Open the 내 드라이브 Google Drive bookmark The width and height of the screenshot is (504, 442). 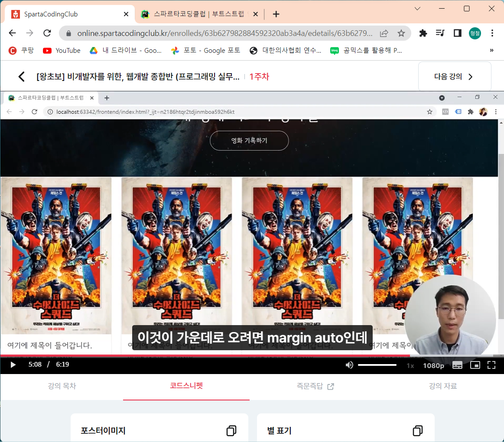(x=126, y=50)
